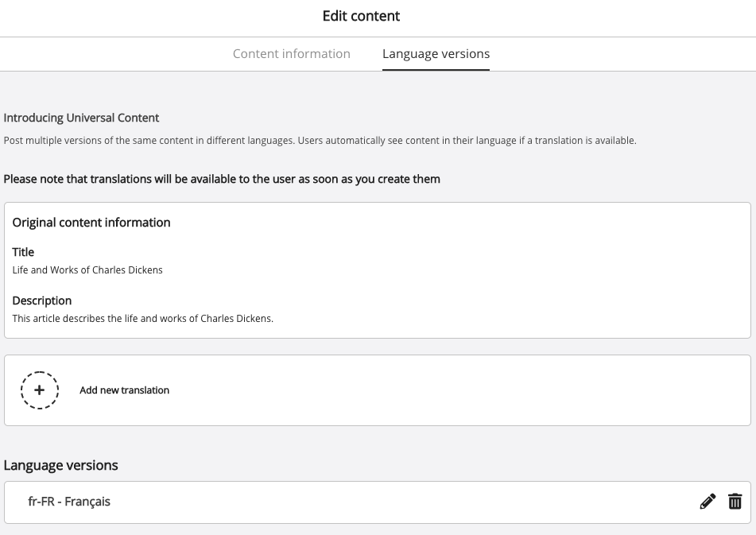Click the "Language versions" section heading above fr-FR
The width and height of the screenshot is (756, 535).
tap(60, 465)
